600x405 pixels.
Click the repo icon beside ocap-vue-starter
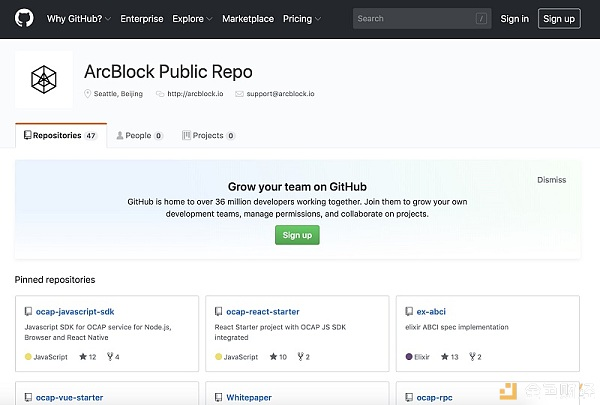coord(28,397)
